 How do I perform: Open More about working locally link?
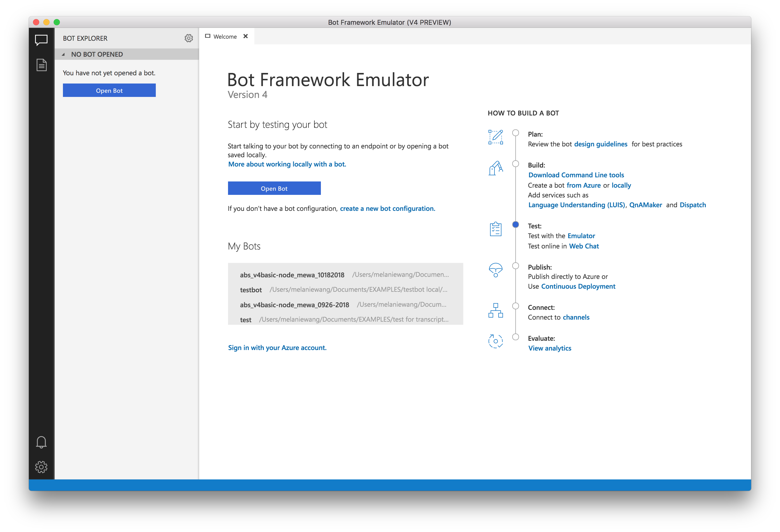(x=287, y=164)
